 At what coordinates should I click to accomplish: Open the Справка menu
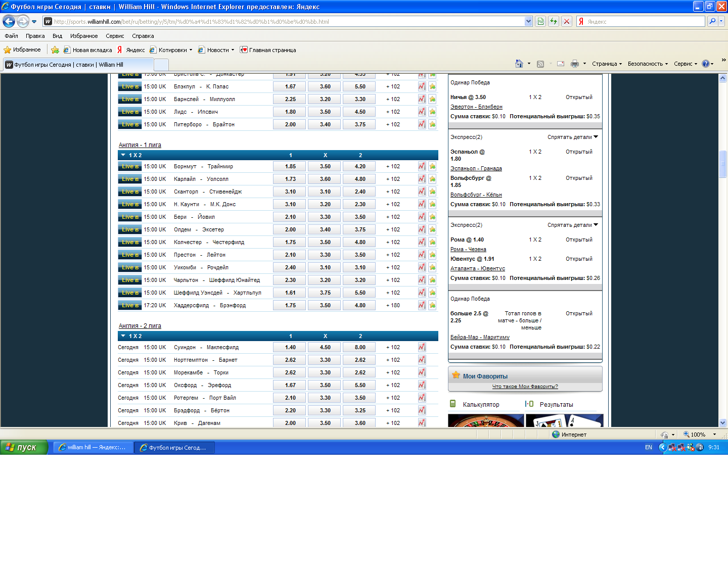pyautogui.click(x=143, y=36)
